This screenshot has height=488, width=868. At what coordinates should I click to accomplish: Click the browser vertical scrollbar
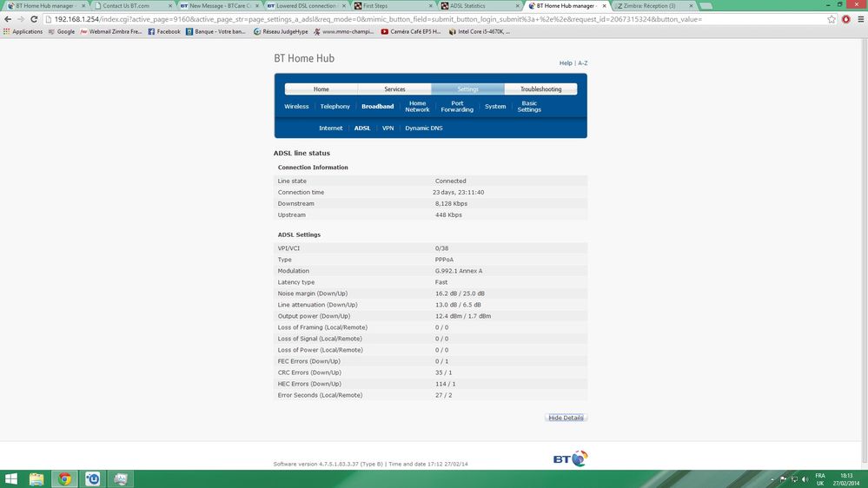point(865,249)
